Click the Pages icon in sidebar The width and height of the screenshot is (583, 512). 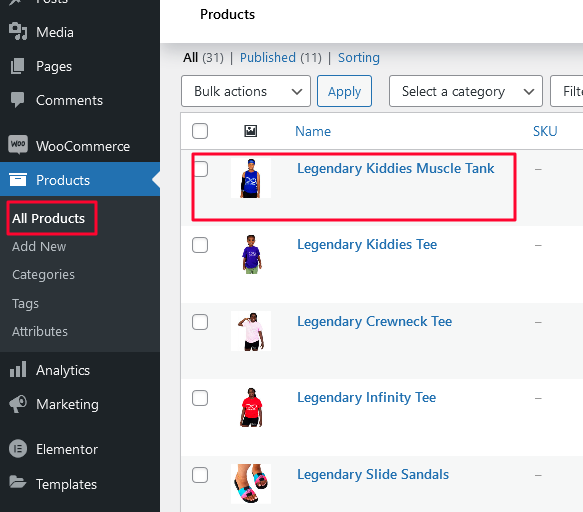[17, 66]
